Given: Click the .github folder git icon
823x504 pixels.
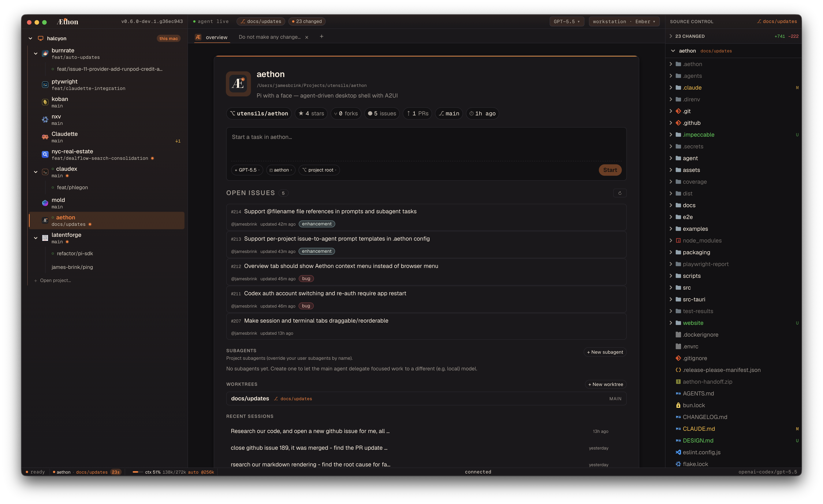Looking at the screenshot, I should (678, 123).
